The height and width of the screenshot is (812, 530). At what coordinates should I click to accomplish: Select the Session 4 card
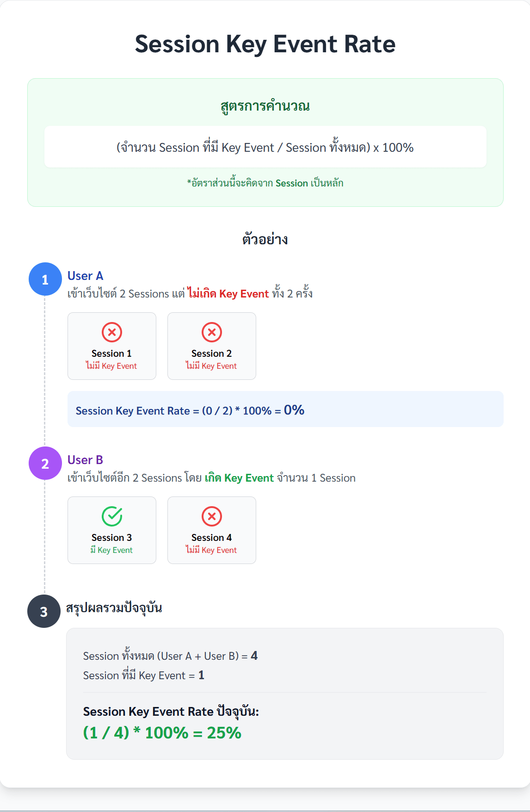[212, 530]
